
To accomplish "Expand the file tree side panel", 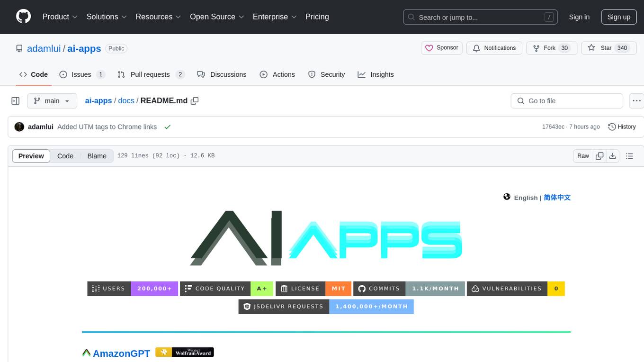I will click(16, 101).
